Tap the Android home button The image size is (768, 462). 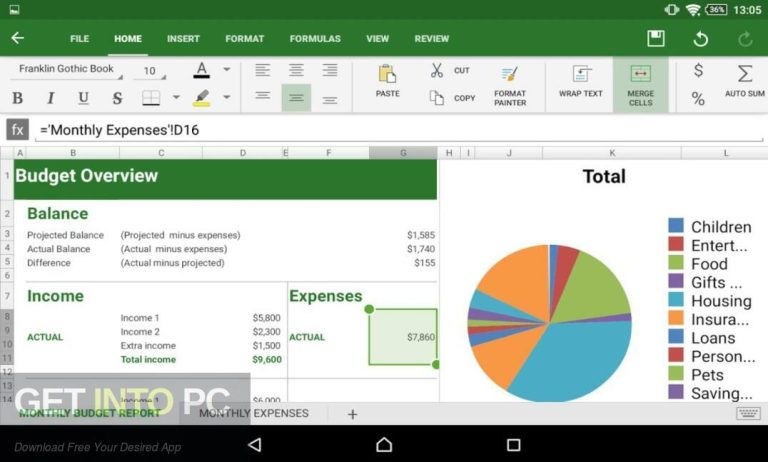click(384, 444)
